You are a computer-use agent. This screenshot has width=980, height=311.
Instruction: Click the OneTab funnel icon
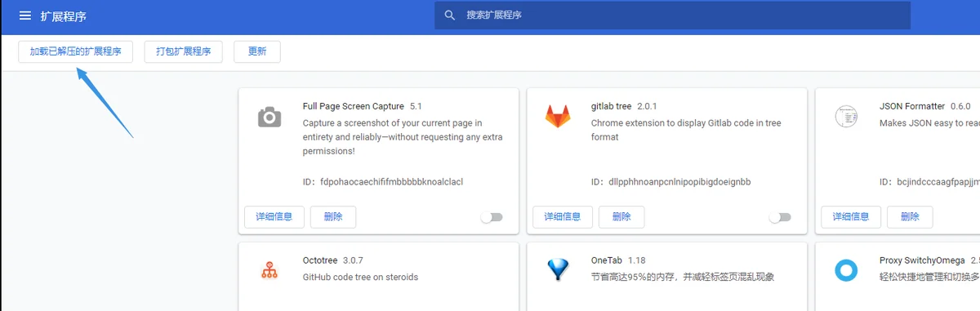(x=558, y=269)
